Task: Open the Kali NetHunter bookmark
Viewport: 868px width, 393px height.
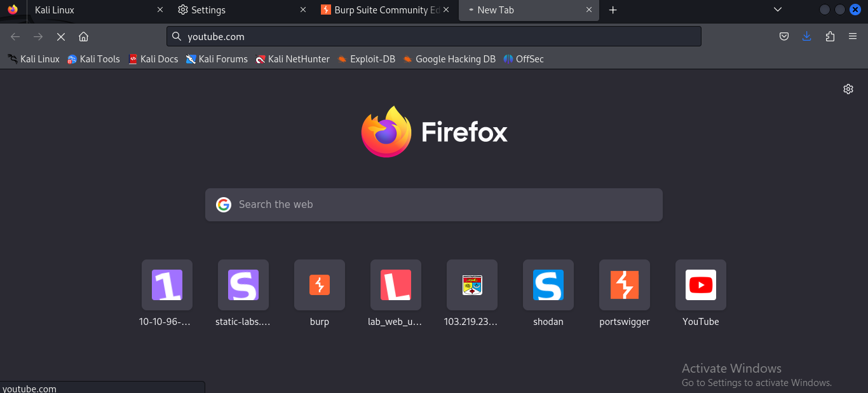Action: pos(292,59)
